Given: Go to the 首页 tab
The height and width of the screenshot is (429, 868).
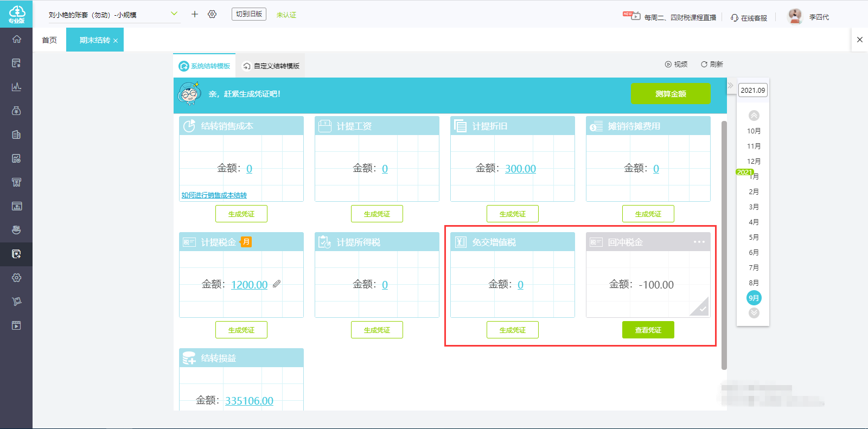Looking at the screenshot, I should [49, 40].
